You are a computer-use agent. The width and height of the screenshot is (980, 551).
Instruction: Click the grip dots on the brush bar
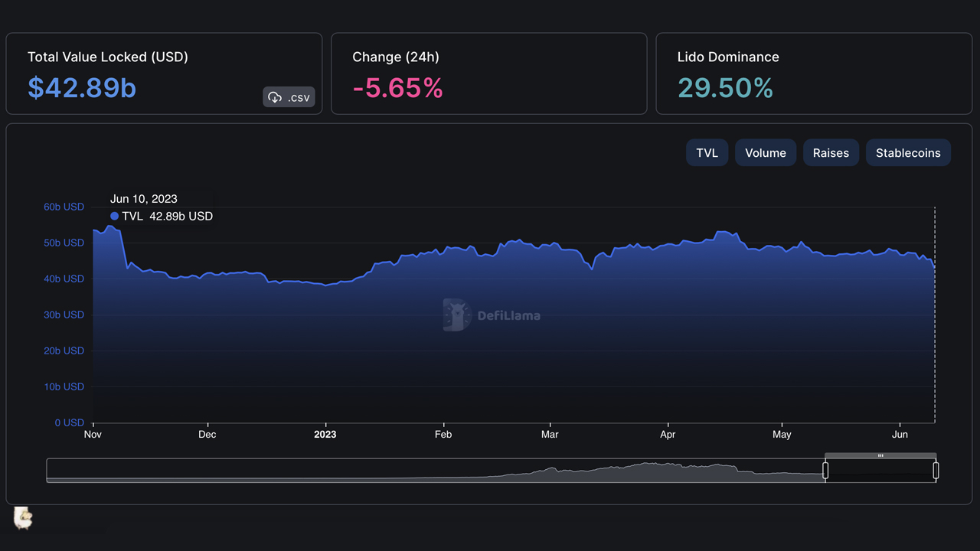[881, 455]
